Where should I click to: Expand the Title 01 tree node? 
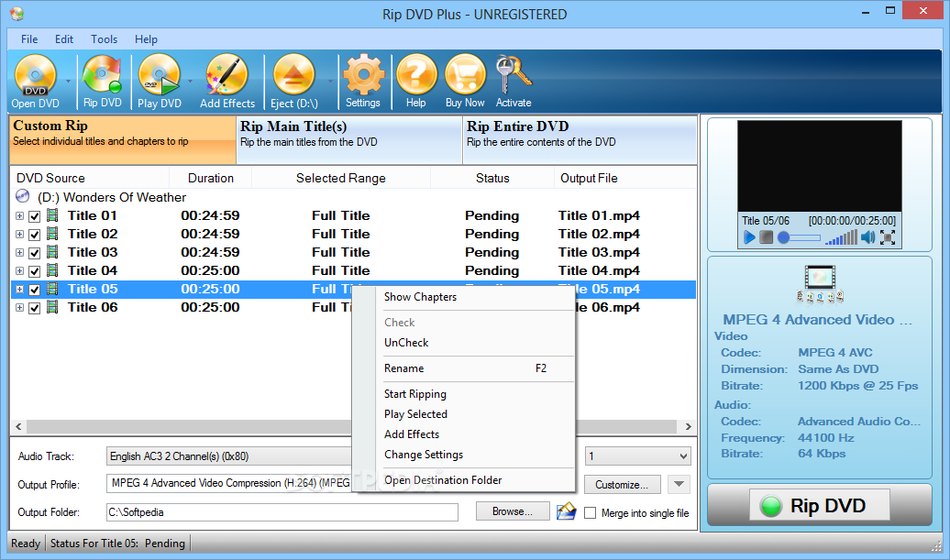coord(20,216)
